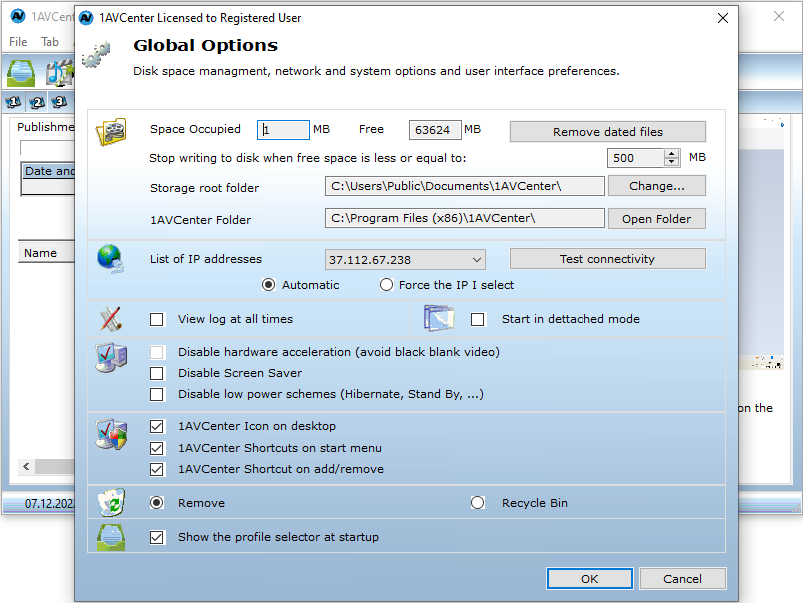Close the main 1AVCenter window
Image resolution: width=803 pixels, height=603 pixels.
778,16
